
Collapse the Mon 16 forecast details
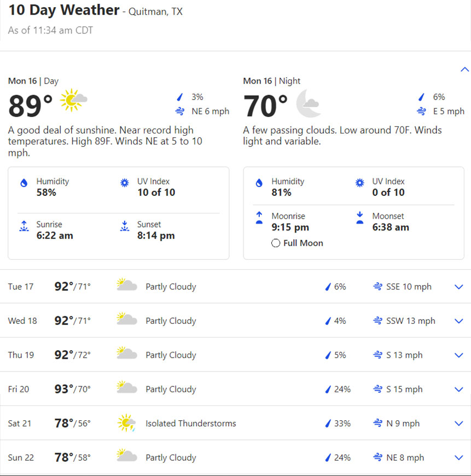[x=464, y=69]
